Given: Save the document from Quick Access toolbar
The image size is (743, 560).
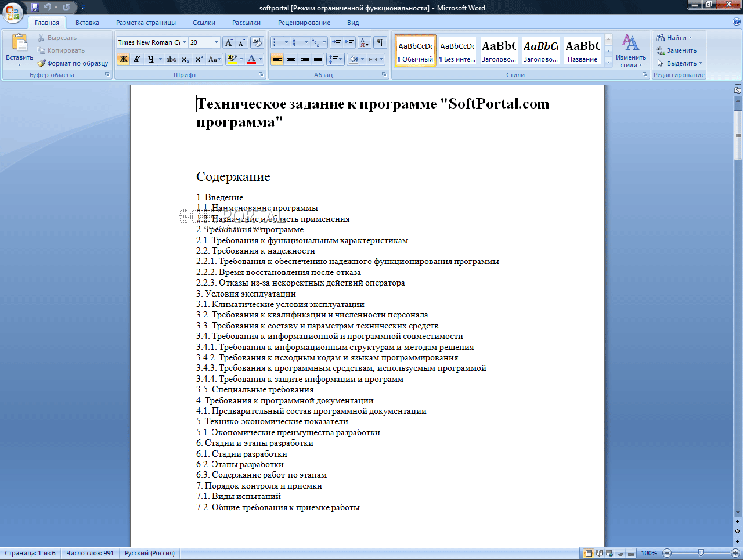Looking at the screenshot, I should click(x=35, y=8).
